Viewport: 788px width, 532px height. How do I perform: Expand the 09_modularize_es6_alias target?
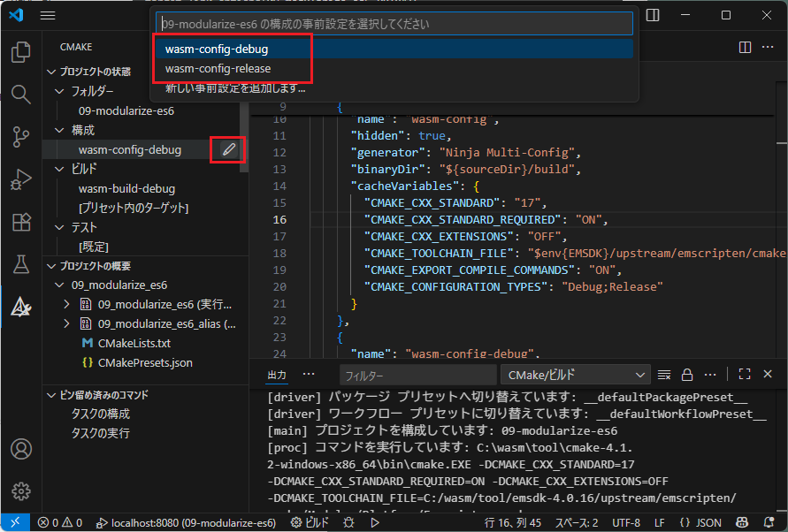coord(66,324)
